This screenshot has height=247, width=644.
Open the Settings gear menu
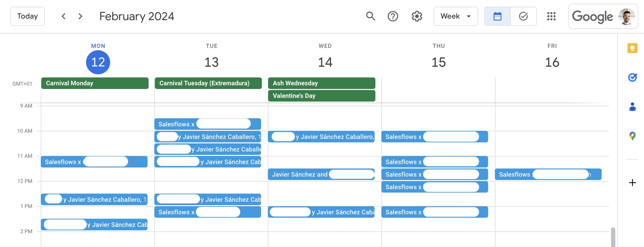coord(417,16)
